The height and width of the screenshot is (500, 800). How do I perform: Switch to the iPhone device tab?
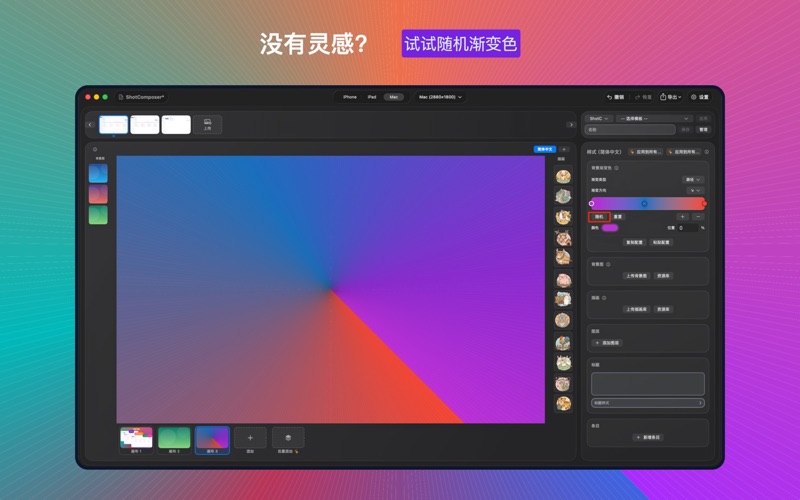349,97
